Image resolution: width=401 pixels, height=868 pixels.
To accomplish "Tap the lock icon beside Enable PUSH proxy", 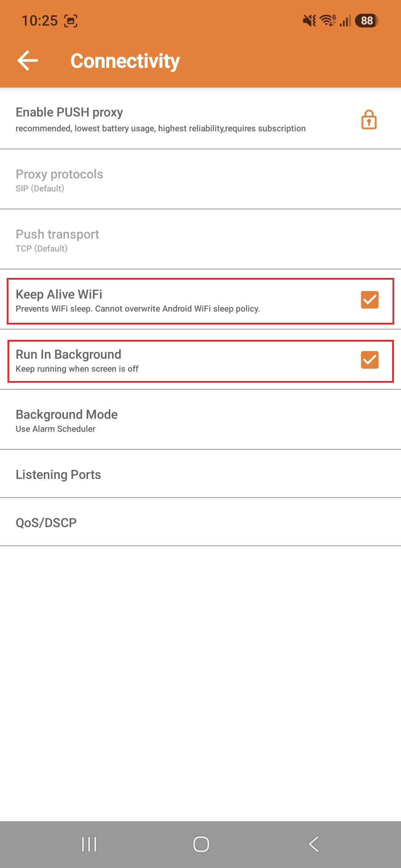I will (369, 119).
